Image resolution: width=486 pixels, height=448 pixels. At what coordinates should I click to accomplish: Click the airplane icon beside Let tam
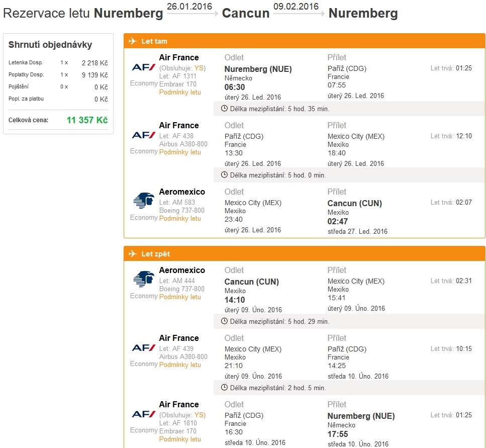133,41
